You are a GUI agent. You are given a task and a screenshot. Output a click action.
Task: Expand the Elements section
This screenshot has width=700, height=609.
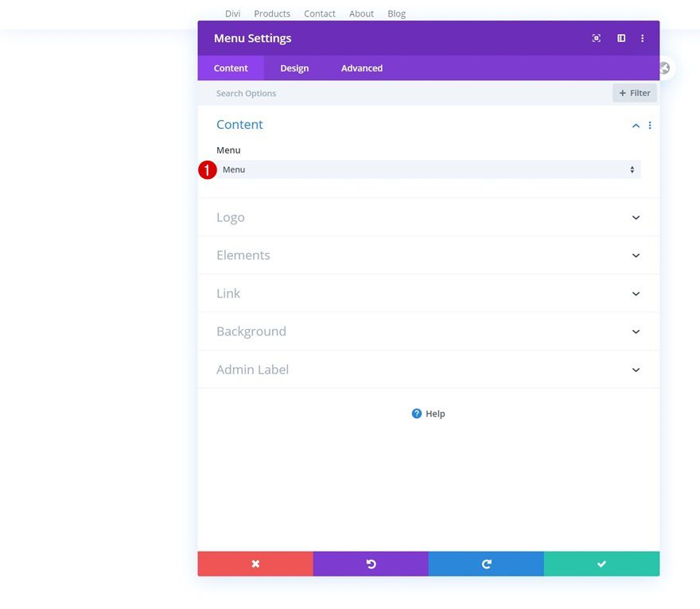pyautogui.click(x=428, y=254)
